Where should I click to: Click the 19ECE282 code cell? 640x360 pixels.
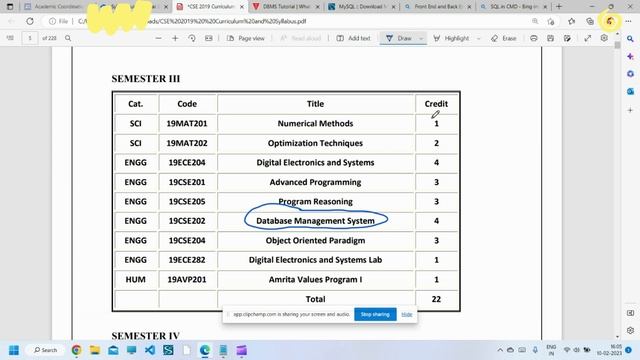click(x=187, y=260)
